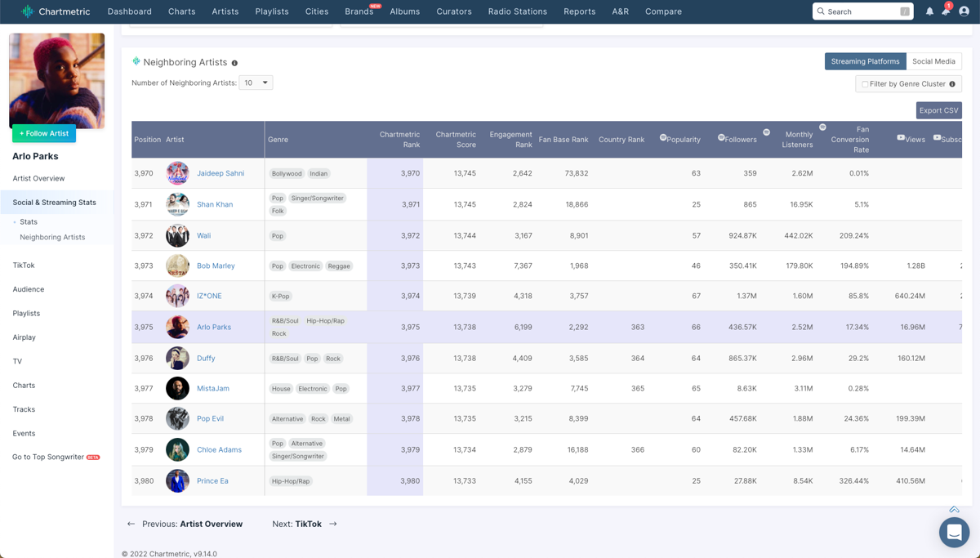Image resolution: width=980 pixels, height=558 pixels.
Task: Click the Arlo Parks profile photo in sidebar
Action: coord(57,81)
